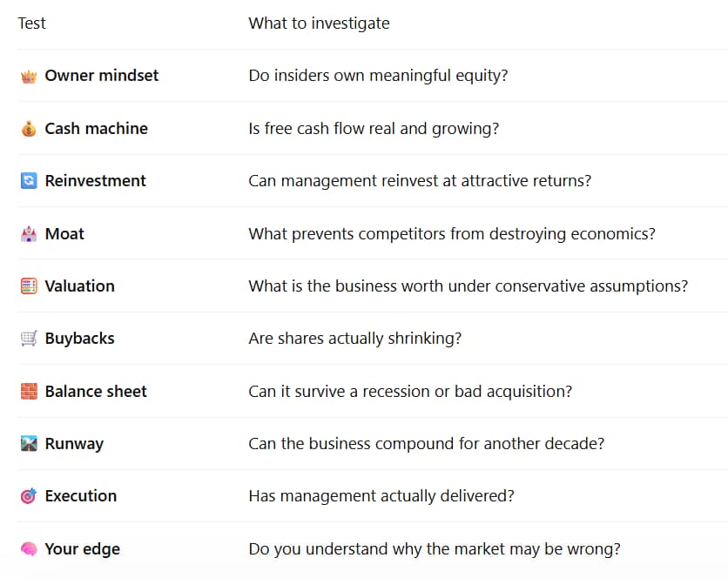
Task: Select the Moat competitors question text
Action: click(x=452, y=234)
